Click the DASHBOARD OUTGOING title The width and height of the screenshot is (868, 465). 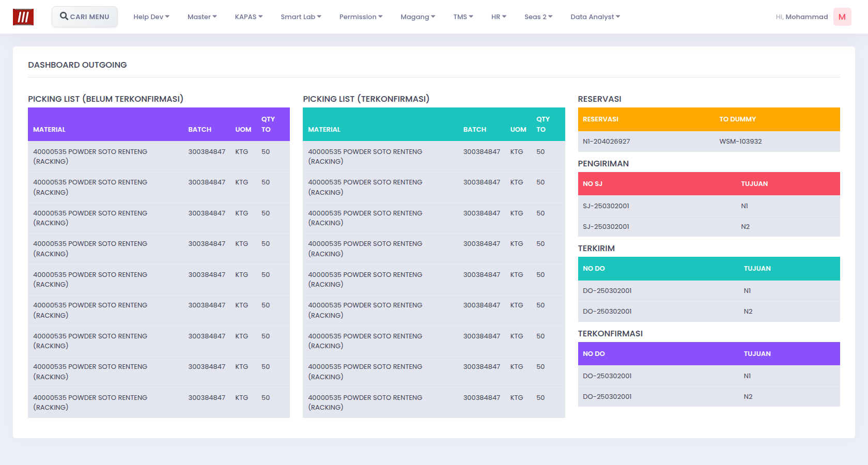[78, 65]
